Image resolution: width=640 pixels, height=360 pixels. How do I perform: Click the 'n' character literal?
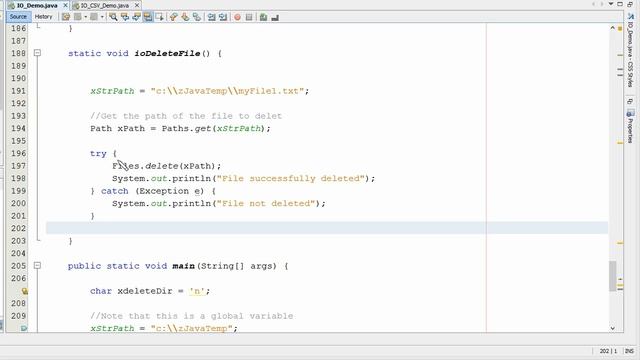pyautogui.click(x=197, y=291)
